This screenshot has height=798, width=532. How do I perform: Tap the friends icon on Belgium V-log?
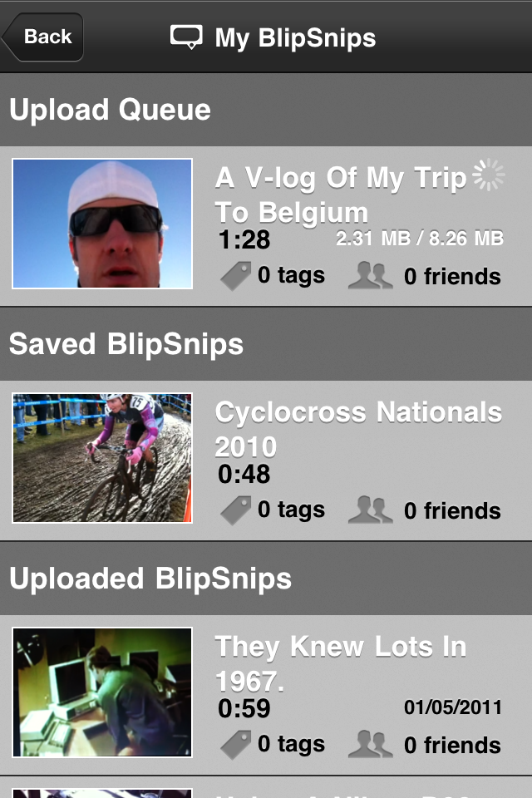[x=370, y=276]
